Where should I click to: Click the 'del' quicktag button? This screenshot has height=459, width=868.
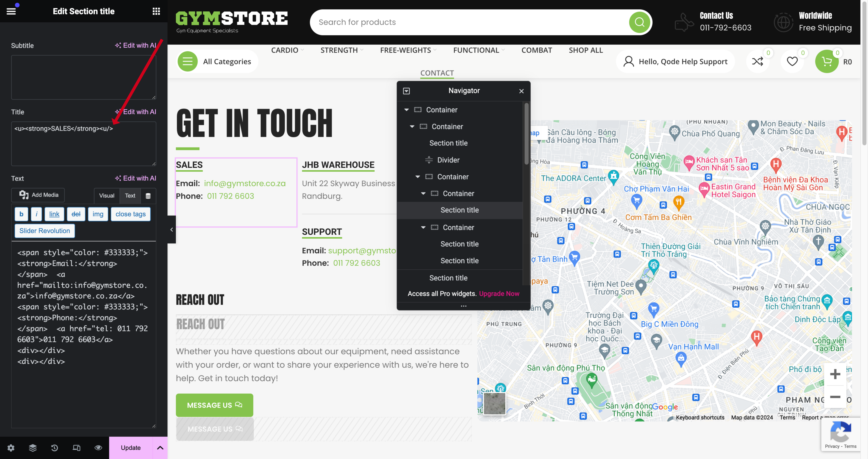pos(76,214)
